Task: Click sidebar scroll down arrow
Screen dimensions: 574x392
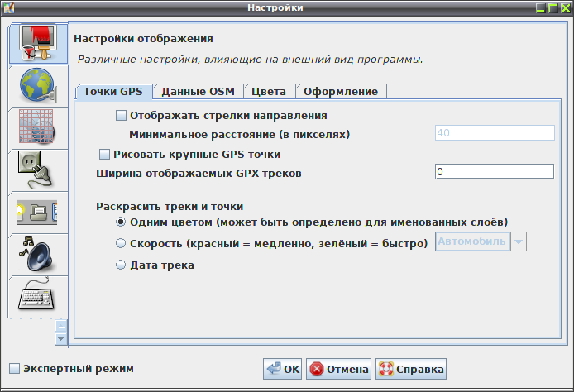Action: pos(60,339)
